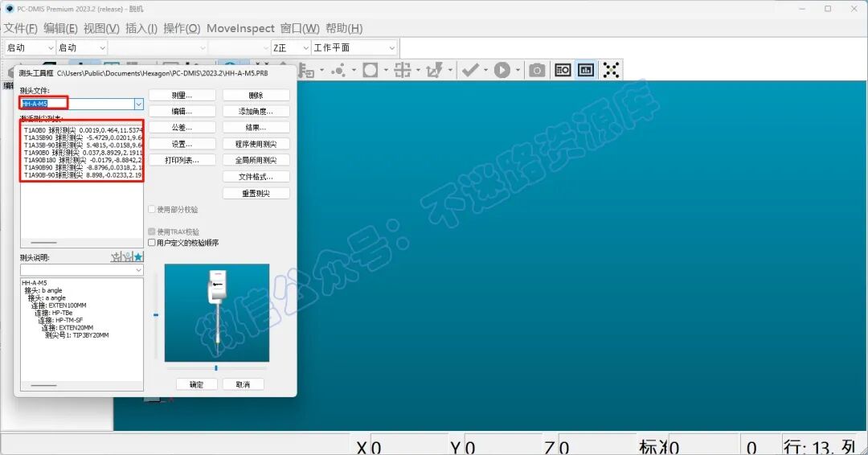Select tip T1A90B-90 in the list
This screenshot has width=868, height=455.
tap(83, 175)
